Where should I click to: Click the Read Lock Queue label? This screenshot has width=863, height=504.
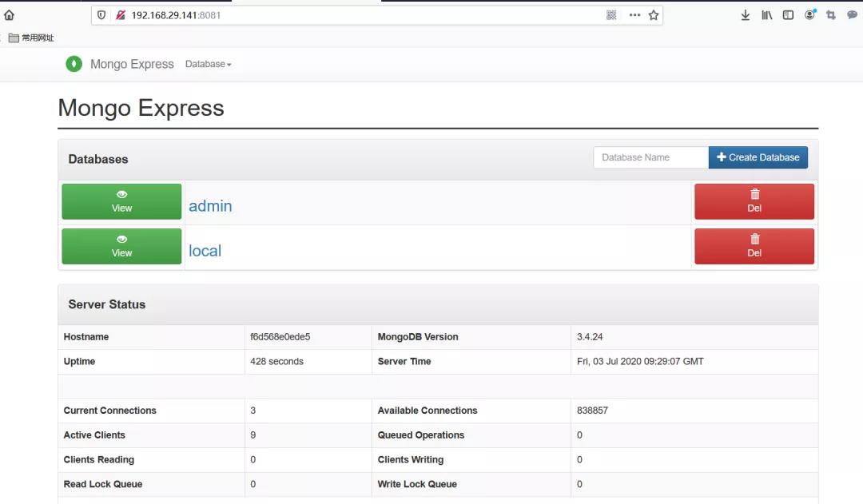pyautogui.click(x=103, y=484)
